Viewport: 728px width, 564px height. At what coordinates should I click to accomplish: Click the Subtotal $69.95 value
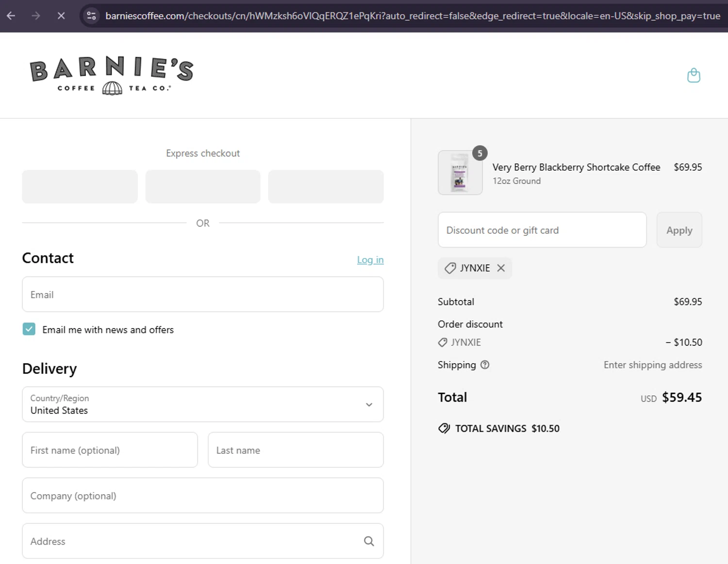[x=688, y=302]
